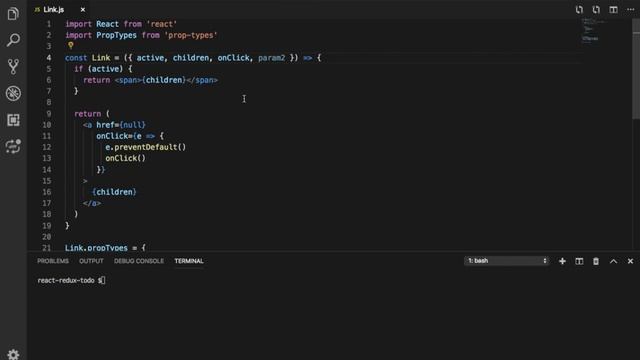Open the Source Control view
Viewport: 640px width, 360px height.
click(x=13, y=67)
